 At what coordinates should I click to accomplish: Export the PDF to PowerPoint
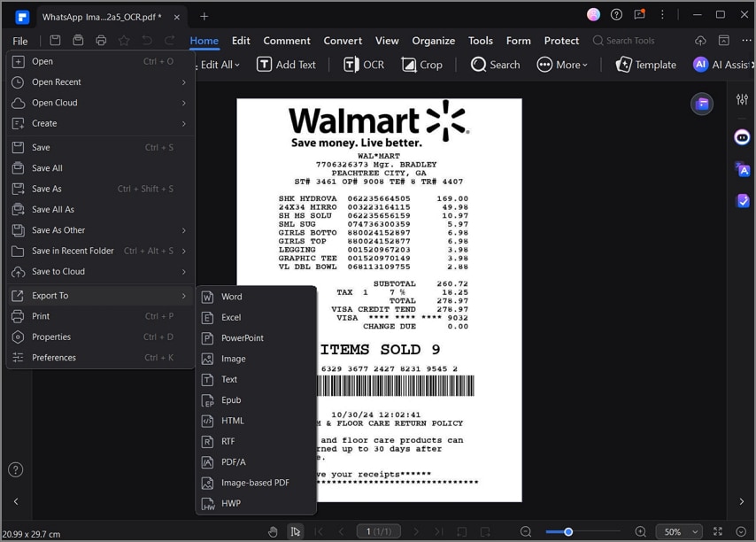pyautogui.click(x=256, y=338)
